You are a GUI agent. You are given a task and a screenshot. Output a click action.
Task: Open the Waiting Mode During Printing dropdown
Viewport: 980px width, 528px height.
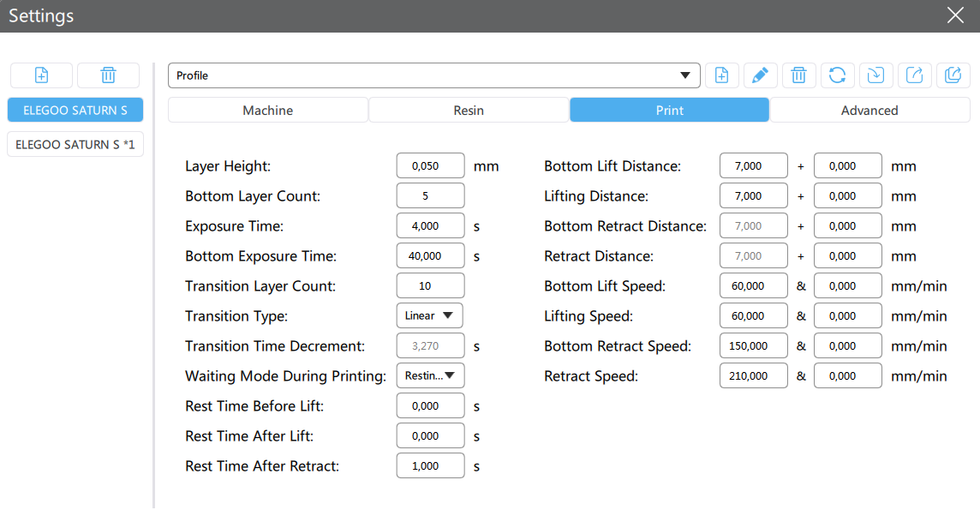430,375
